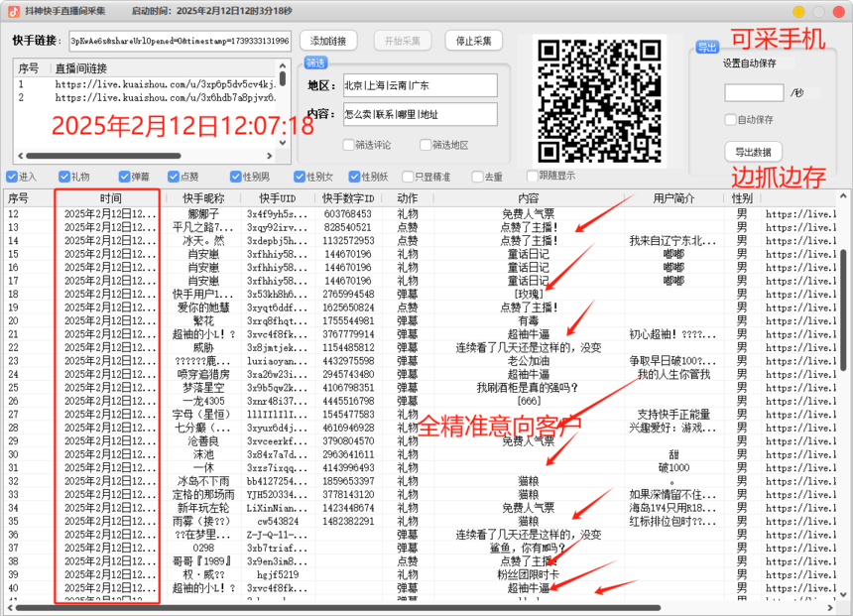This screenshot has width=853, height=616.
Task: Enable the 只显精准 checkbox
Action: coord(408,177)
